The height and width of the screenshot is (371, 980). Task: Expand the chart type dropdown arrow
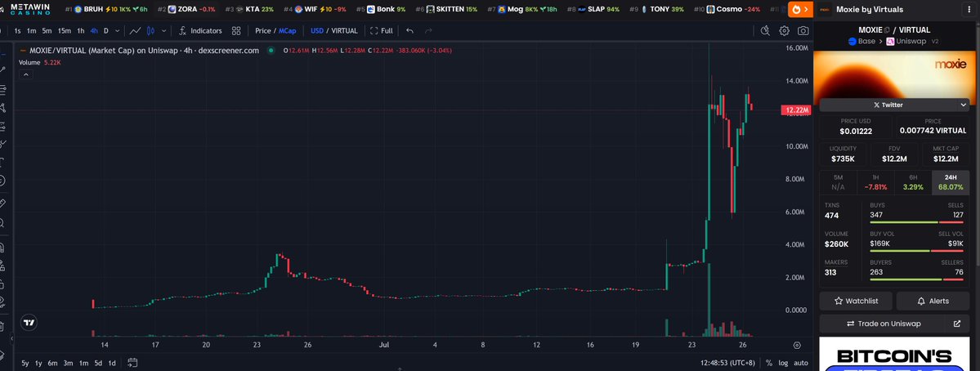point(164,30)
